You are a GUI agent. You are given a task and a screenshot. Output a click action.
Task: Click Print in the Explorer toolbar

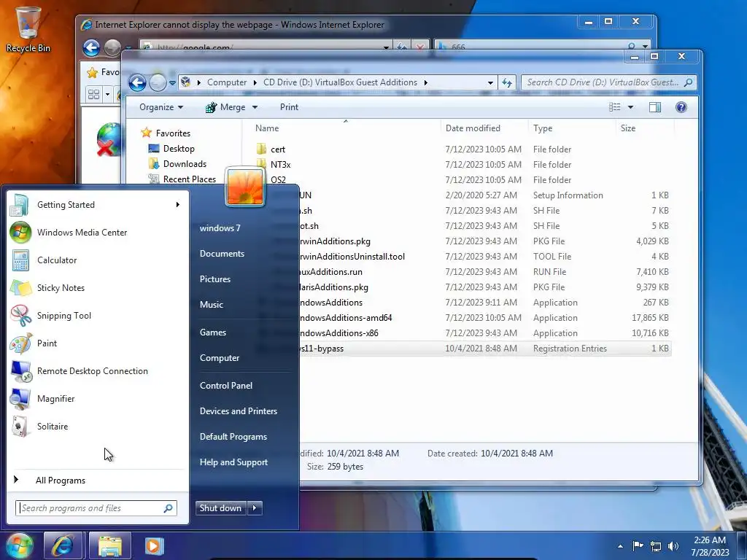tap(289, 107)
